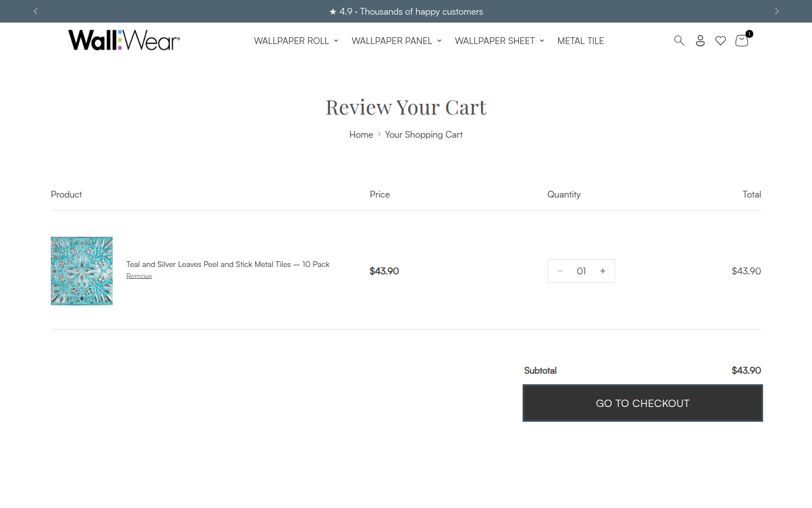
Task: Click the bold $43.90 unit price
Action: [384, 271]
